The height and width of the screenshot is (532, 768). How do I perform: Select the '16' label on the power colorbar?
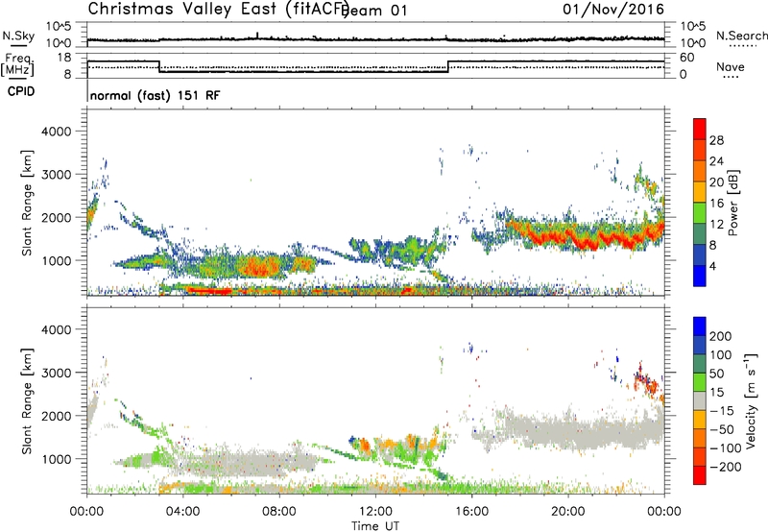716,204
